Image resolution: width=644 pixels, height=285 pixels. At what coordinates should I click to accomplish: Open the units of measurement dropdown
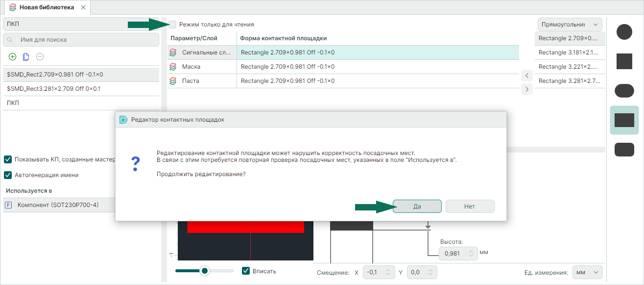588,272
